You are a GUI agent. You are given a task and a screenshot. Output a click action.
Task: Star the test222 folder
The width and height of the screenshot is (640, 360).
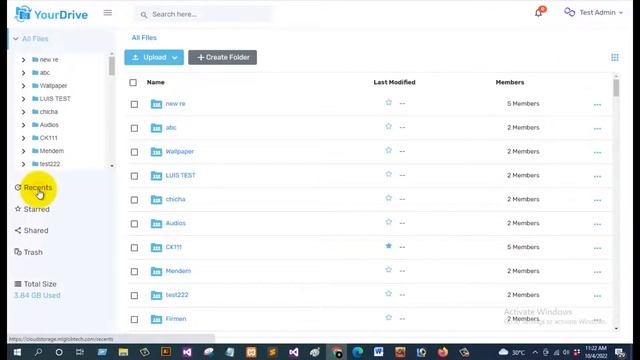(389, 293)
